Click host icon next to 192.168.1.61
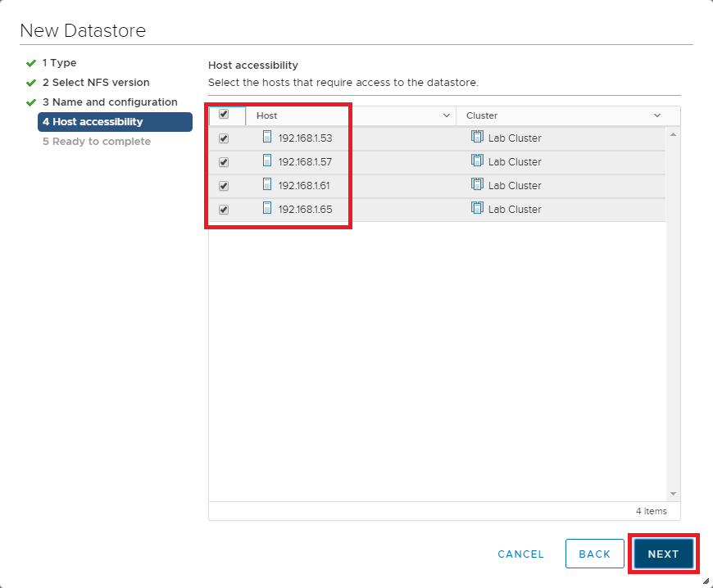The height and width of the screenshot is (588, 713). [266, 185]
